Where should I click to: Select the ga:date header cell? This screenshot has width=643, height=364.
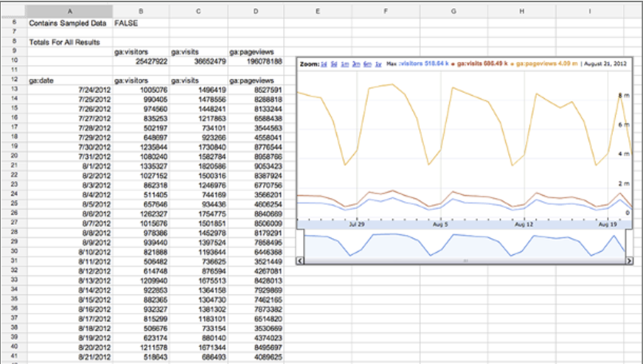(70, 80)
